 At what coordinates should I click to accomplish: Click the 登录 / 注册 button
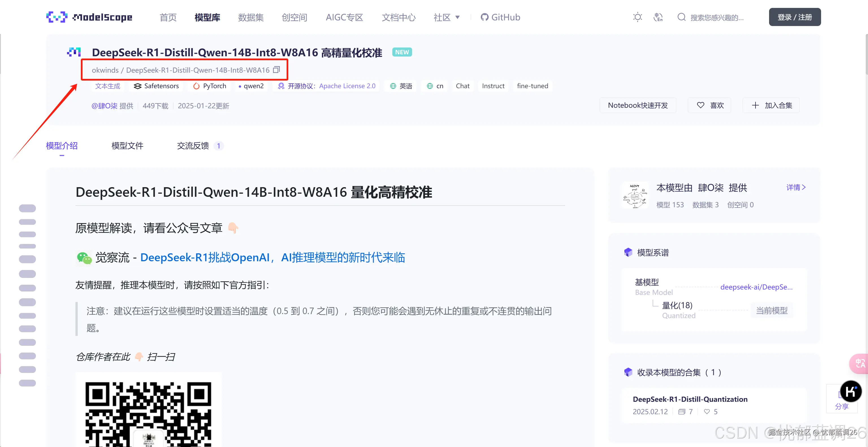[x=795, y=17]
